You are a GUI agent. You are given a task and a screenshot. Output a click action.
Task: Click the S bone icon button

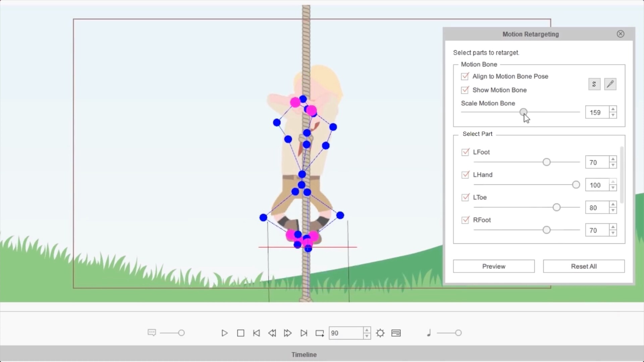(594, 84)
